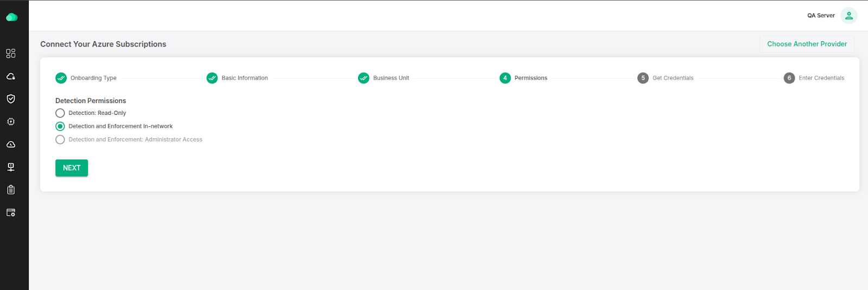Click the Detection Permissions heading
The image size is (868, 290).
(91, 101)
